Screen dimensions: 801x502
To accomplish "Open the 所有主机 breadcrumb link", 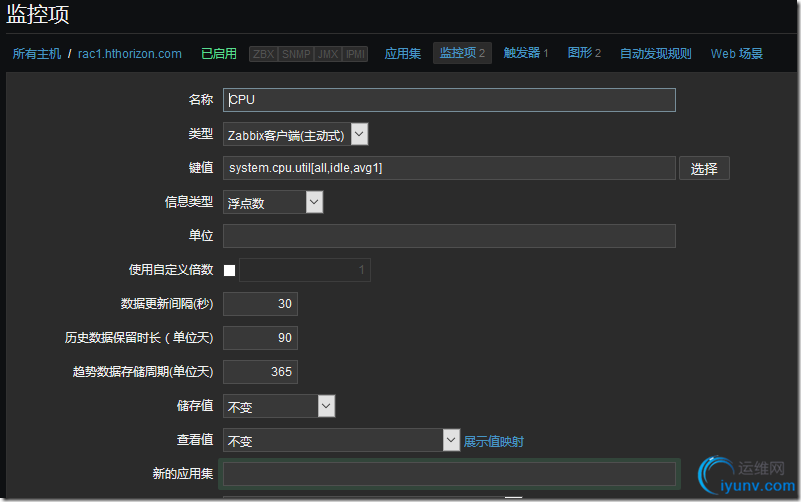I will 37,54.
